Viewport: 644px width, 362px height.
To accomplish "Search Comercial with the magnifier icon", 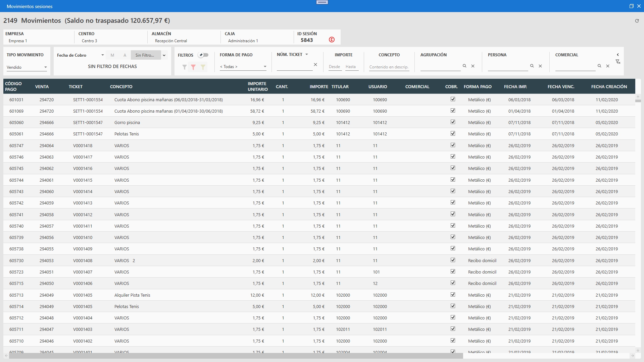I will (599, 66).
